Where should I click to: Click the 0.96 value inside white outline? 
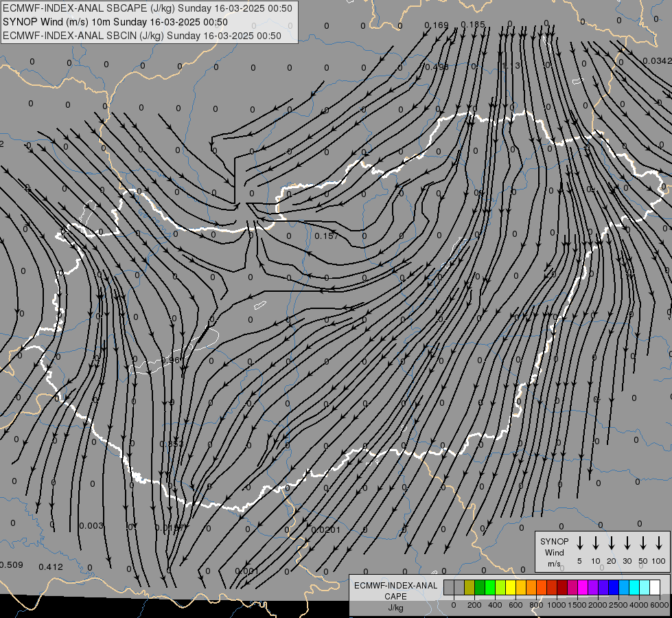171,360
